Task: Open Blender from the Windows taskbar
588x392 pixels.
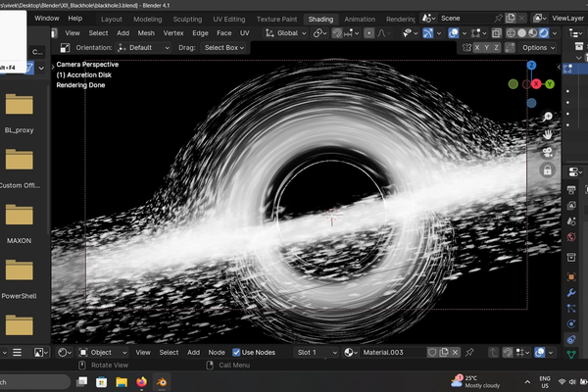Action: point(162,381)
